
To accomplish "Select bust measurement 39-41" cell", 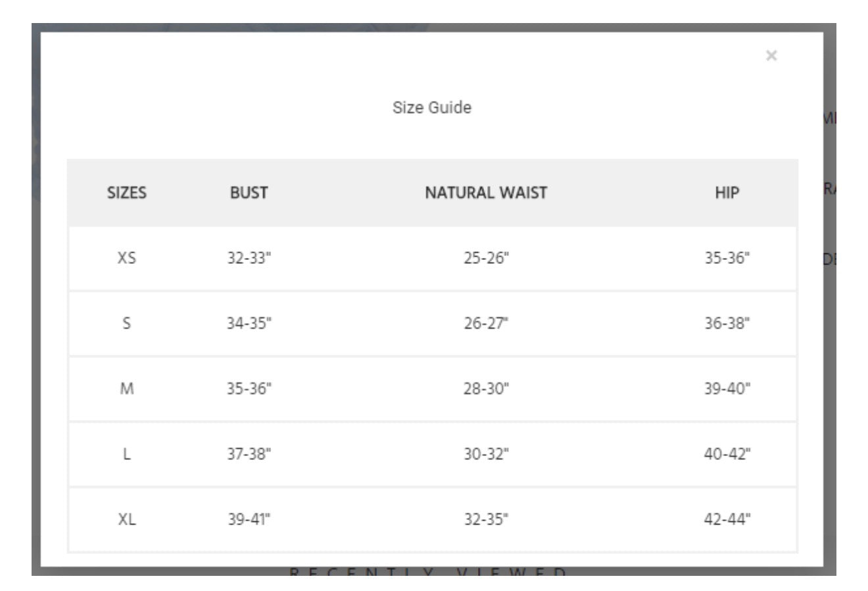I will (x=249, y=519).
